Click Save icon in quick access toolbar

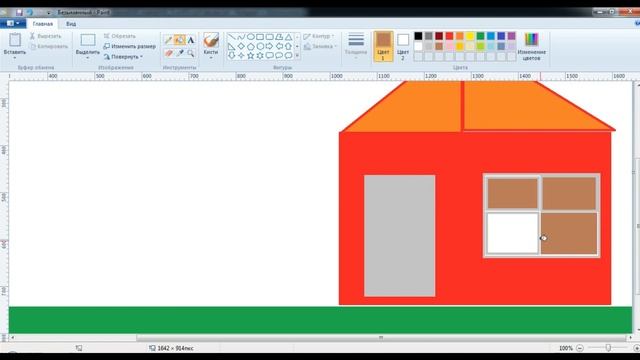click(x=19, y=12)
